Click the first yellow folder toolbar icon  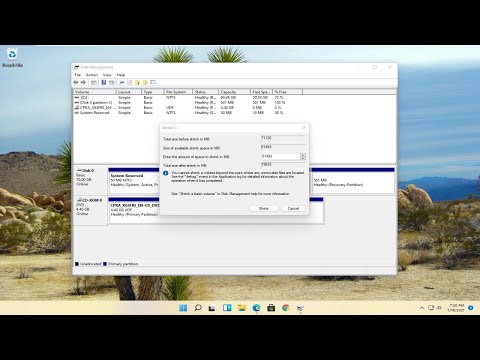point(137,82)
